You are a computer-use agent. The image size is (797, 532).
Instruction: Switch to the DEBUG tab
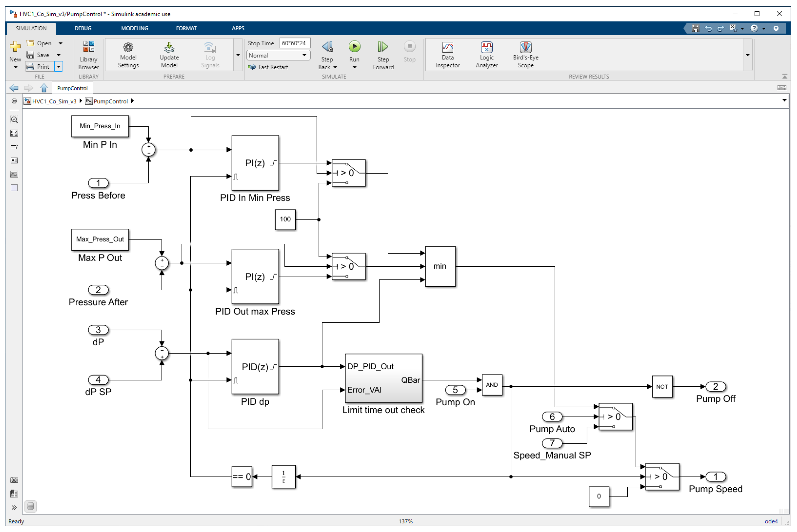(x=83, y=28)
